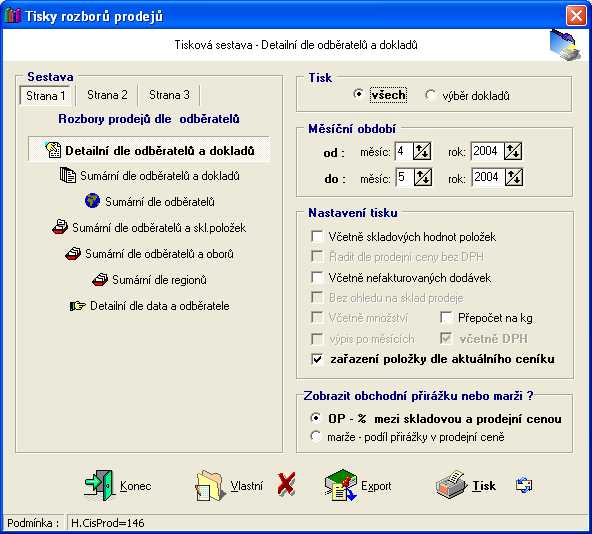Click the red X delete icon beside Vlastní
This screenshot has height=534, width=592.
tap(286, 484)
